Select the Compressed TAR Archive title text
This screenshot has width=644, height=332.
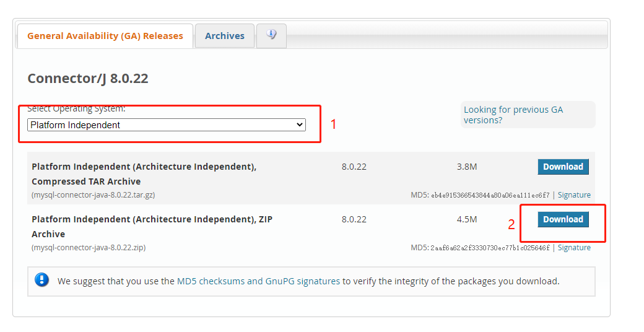144,174
